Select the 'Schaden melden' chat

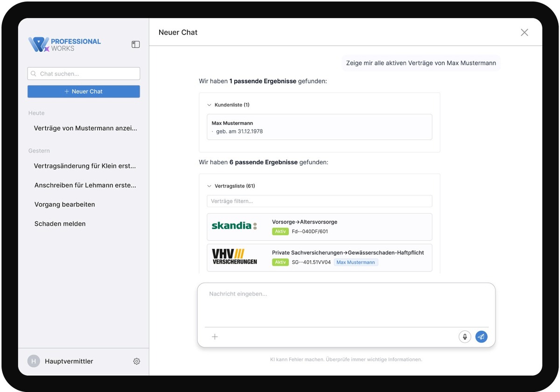coord(60,224)
